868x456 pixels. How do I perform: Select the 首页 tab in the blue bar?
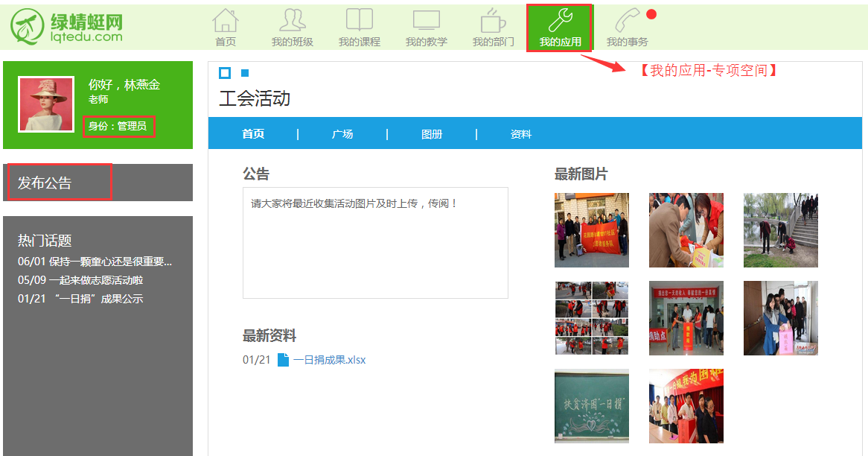253,134
